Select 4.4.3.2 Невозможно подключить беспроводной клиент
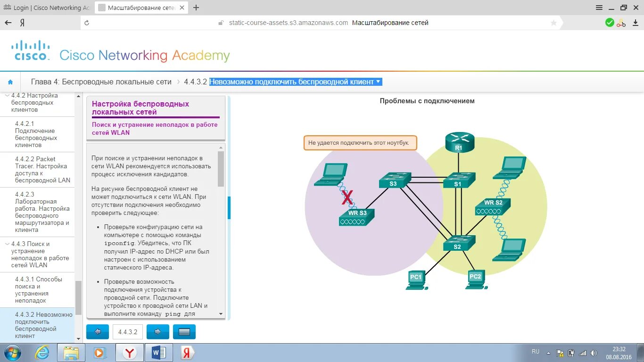644x362 pixels. tap(37, 325)
